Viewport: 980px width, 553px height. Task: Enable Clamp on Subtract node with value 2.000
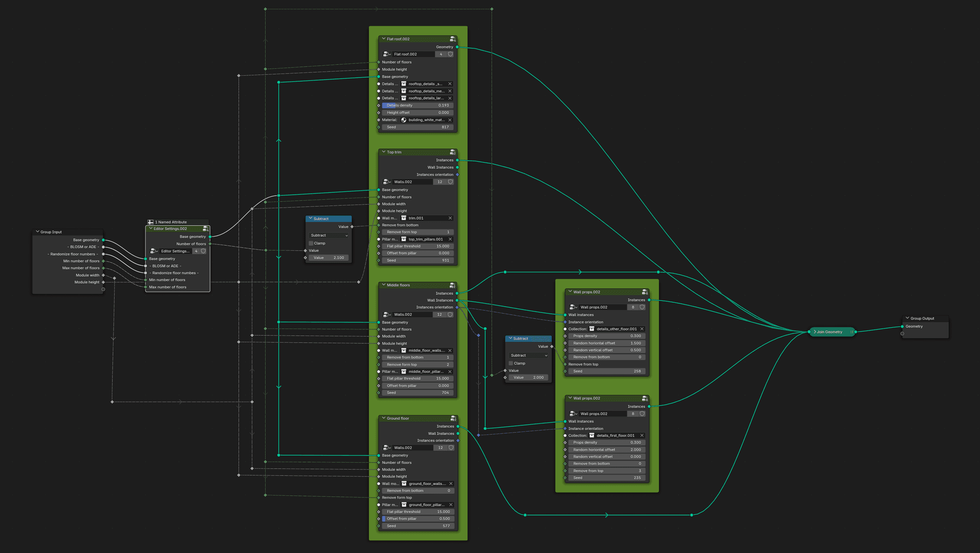click(511, 363)
